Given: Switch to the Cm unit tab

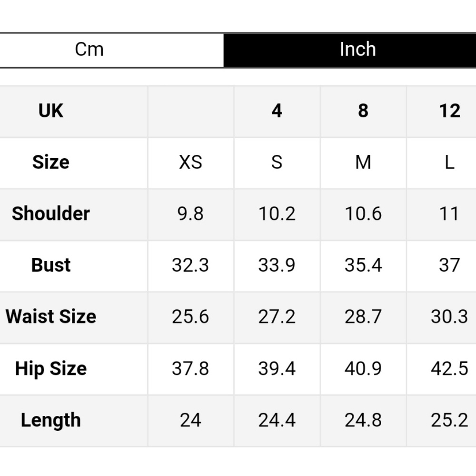Looking at the screenshot, I should click(x=89, y=50).
